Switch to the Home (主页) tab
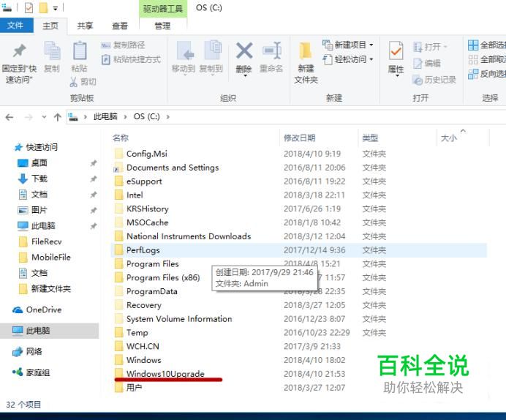506x420 pixels. point(50,26)
